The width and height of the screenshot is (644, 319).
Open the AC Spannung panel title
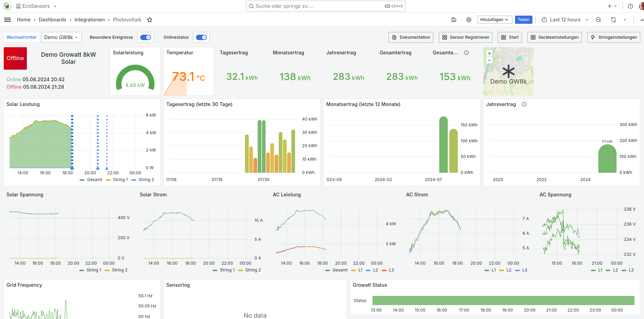click(x=555, y=195)
